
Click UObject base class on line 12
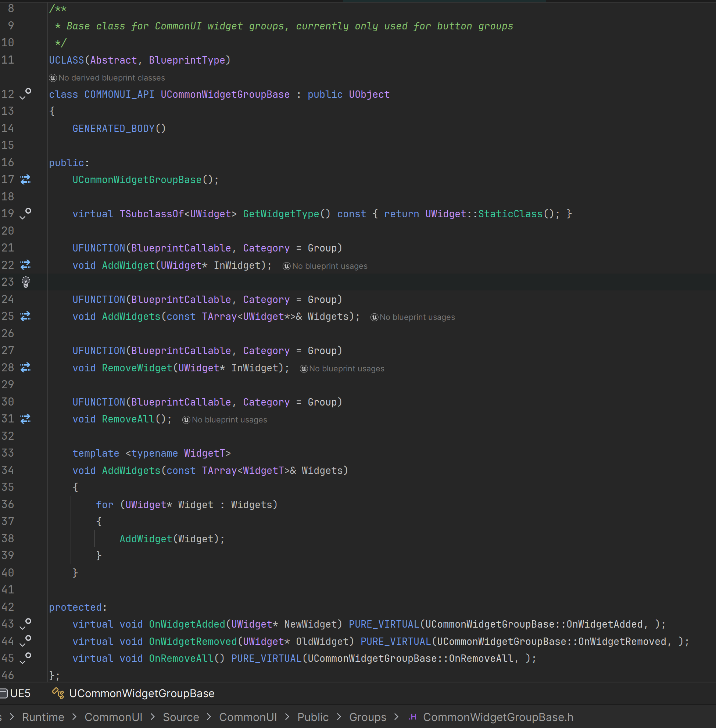click(x=369, y=94)
